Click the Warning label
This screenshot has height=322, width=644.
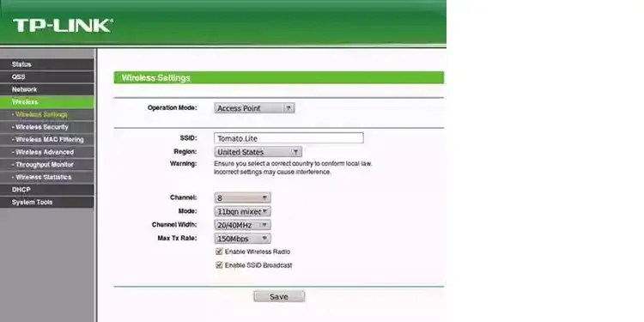pos(184,163)
